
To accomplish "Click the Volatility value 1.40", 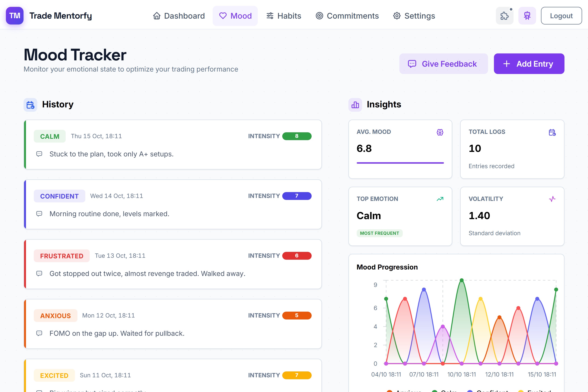I will 479,215.
